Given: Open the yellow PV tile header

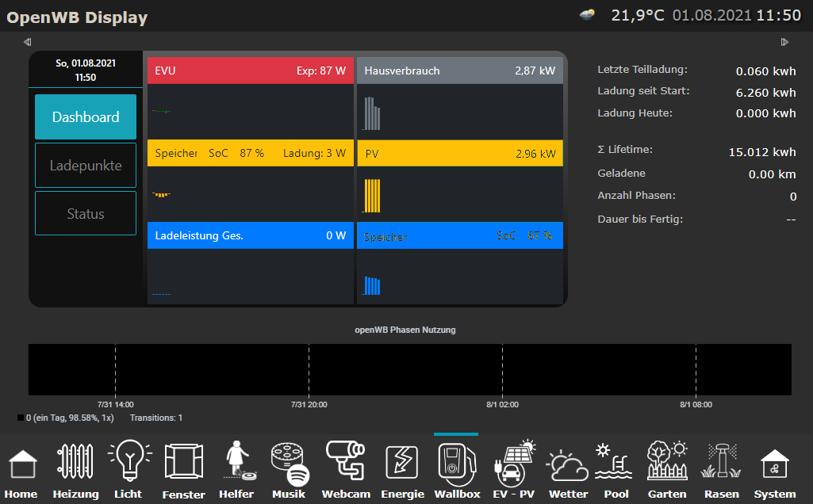Looking at the screenshot, I should point(460,154).
